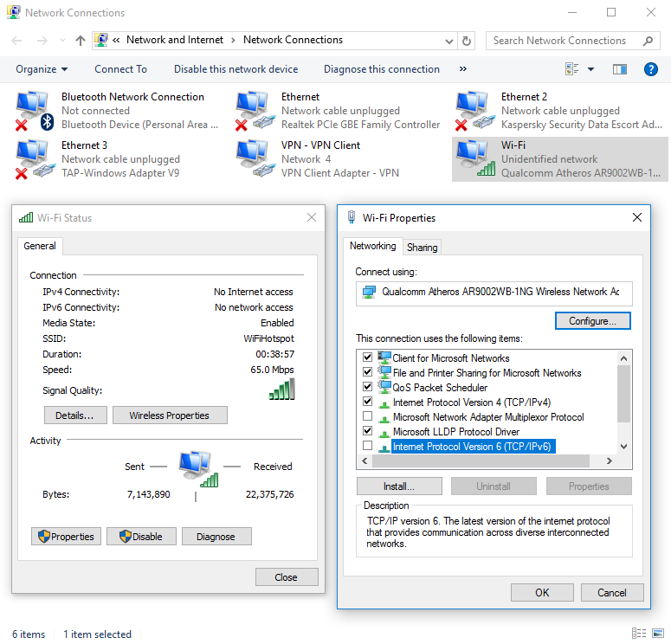Check Internet Protocol Version 6 (TCP/IPv6) box

[367, 446]
